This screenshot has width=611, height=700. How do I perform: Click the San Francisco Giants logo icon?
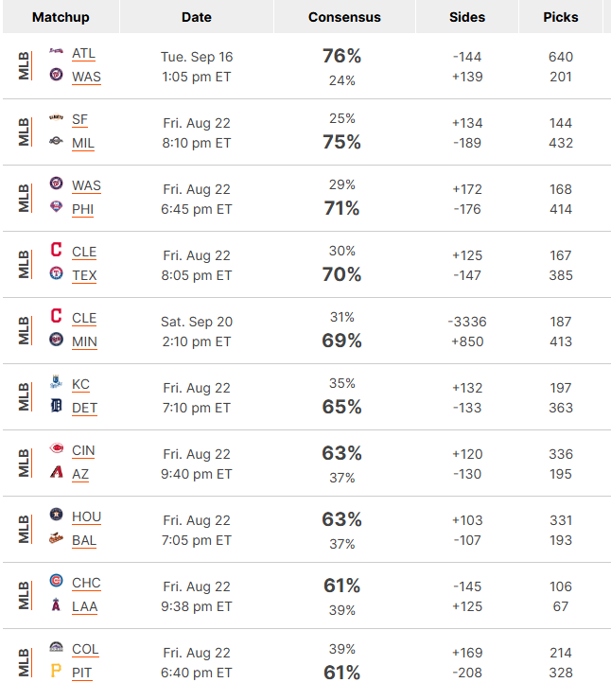(56, 117)
